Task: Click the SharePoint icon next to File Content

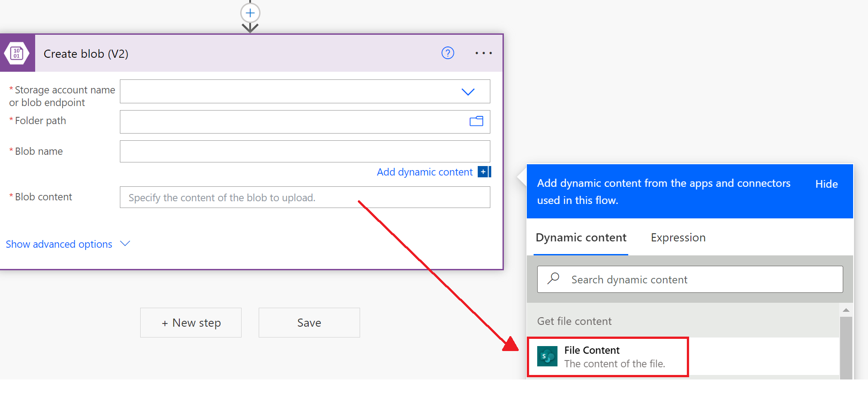Action: coord(547,356)
